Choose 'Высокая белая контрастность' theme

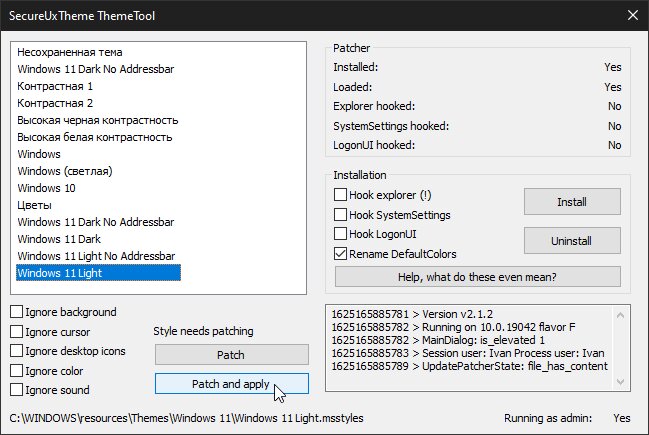click(x=95, y=137)
